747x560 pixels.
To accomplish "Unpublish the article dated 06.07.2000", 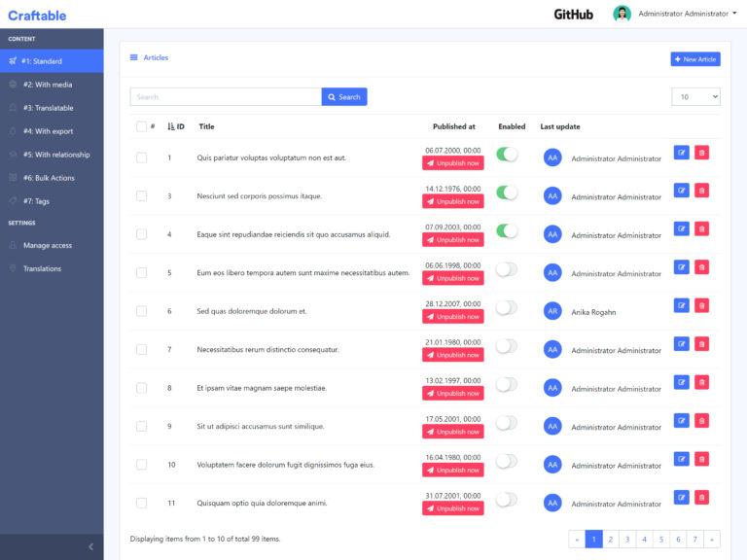I will (x=452, y=163).
